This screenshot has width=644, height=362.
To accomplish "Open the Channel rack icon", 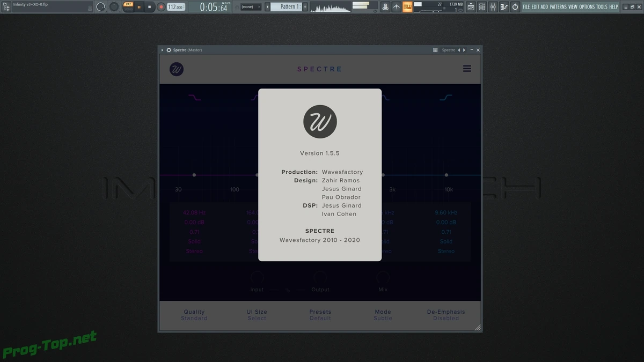I will [482, 7].
